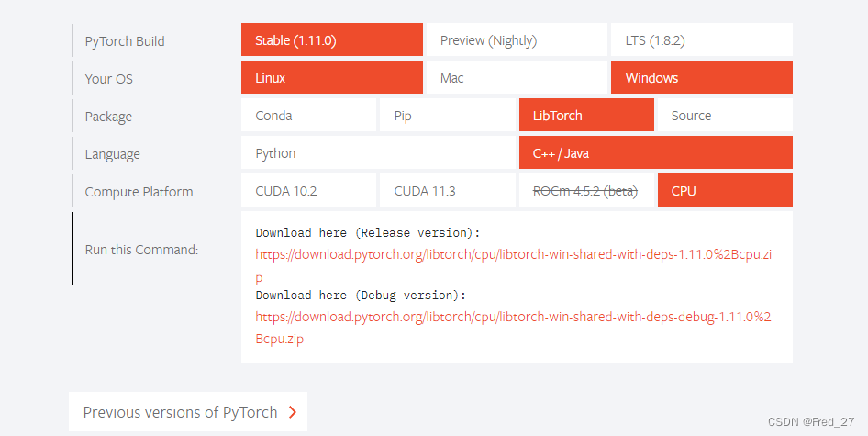This screenshot has height=436, width=868.
Task: Select the Stable (1.11.0) build option
Action: tap(331, 39)
